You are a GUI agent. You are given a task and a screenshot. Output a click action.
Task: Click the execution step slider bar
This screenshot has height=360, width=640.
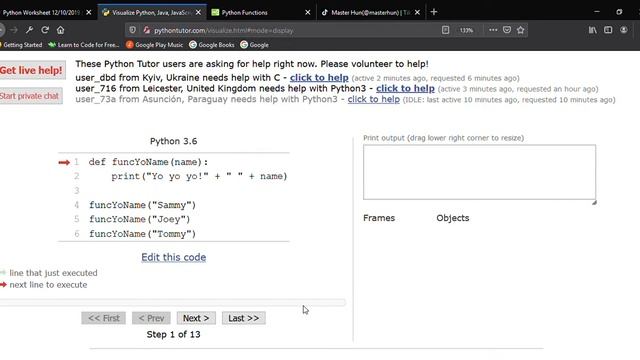click(172, 302)
